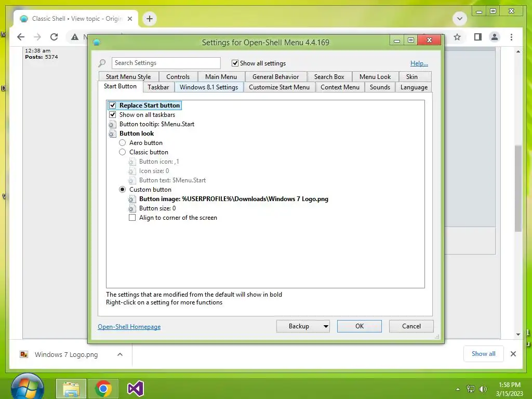Open Chrome three-dot menu

click(x=511, y=37)
